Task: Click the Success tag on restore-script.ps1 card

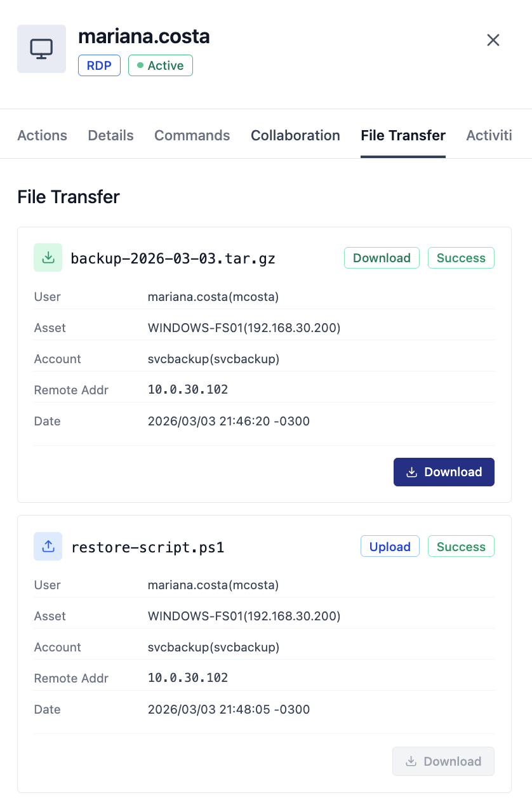Action: [461, 547]
